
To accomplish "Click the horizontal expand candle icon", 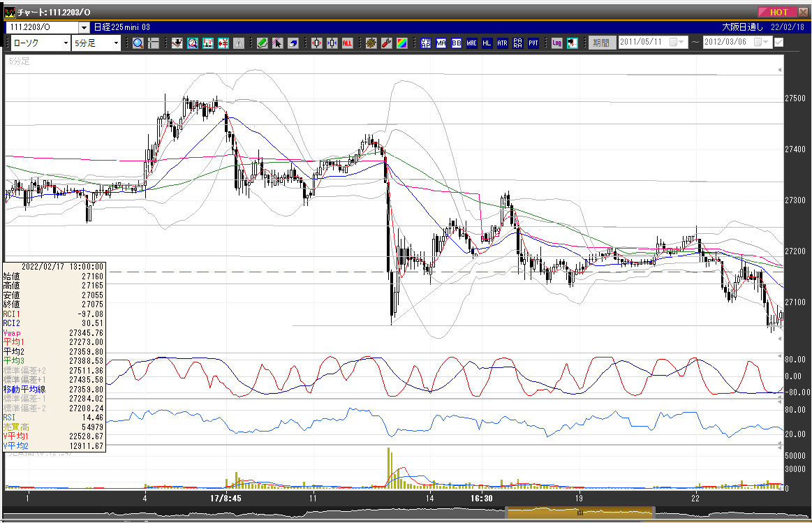I will 317,43.
